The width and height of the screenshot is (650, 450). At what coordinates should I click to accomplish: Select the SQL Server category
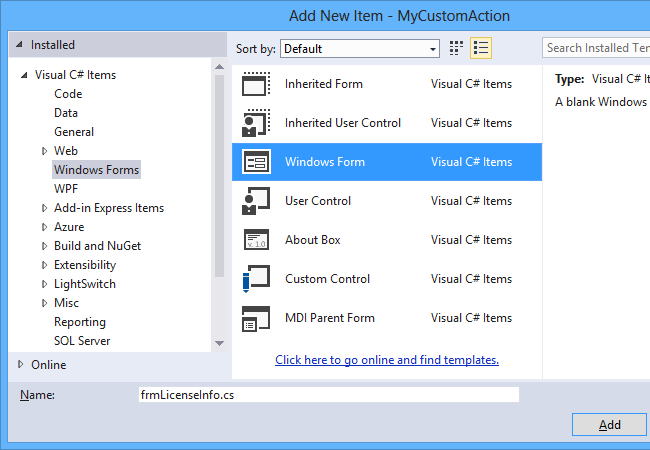pyautogui.click(x=82, y=341)
